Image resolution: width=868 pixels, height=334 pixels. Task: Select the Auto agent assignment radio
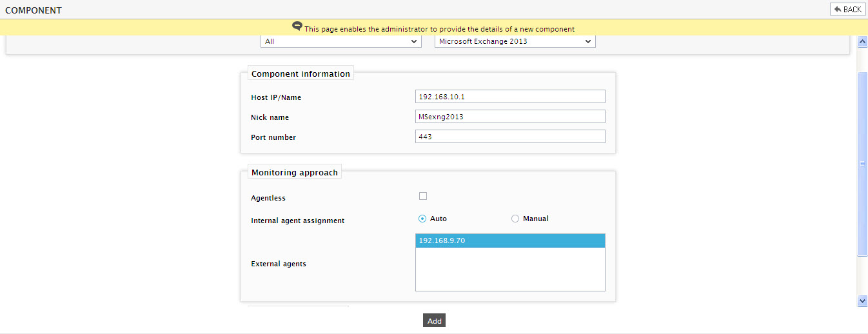point(422,219)
